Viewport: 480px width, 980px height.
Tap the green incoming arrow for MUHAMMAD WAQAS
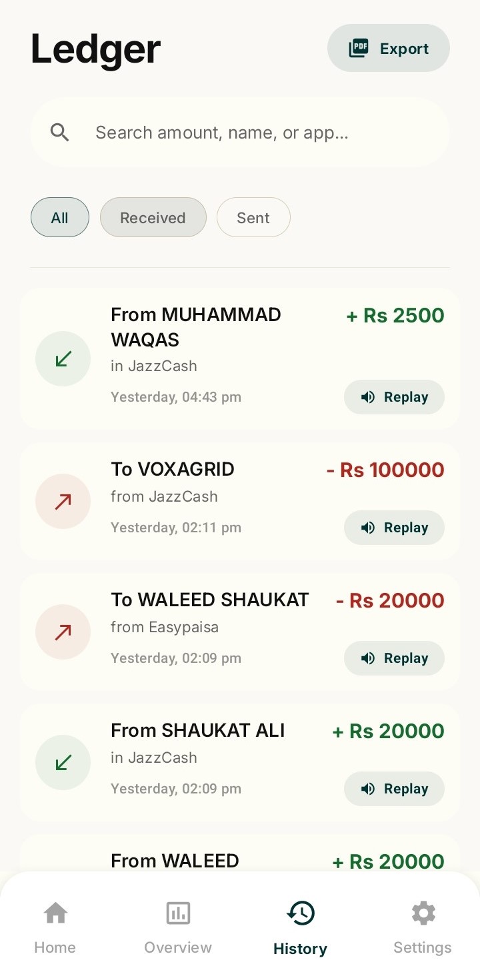click(63, 358)
